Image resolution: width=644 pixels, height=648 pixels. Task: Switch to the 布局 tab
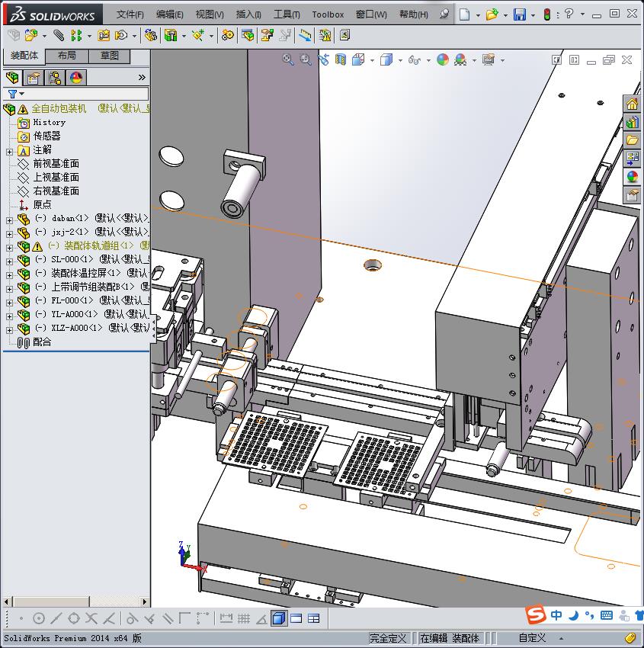pyautogui.click(x=66, y=56)
